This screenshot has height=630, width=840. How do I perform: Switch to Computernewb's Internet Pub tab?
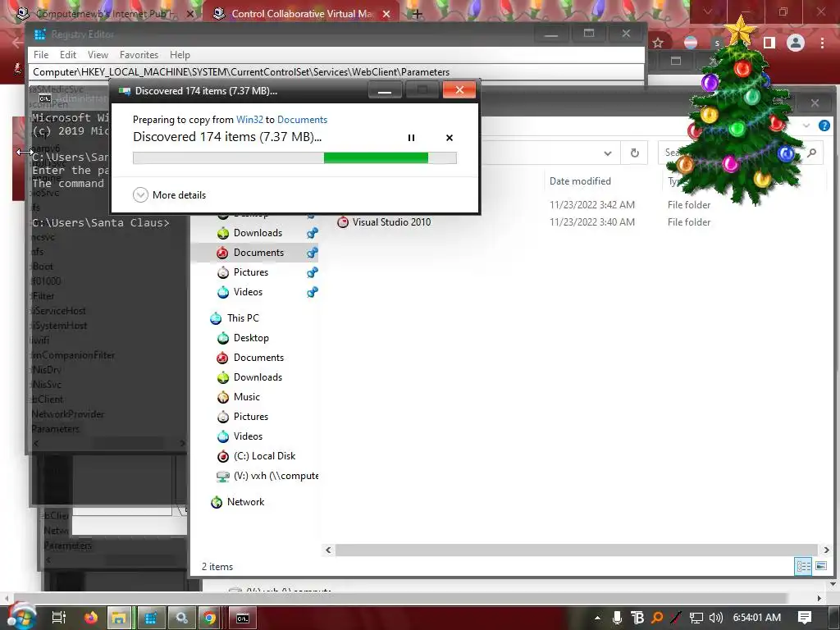point(104,14)
